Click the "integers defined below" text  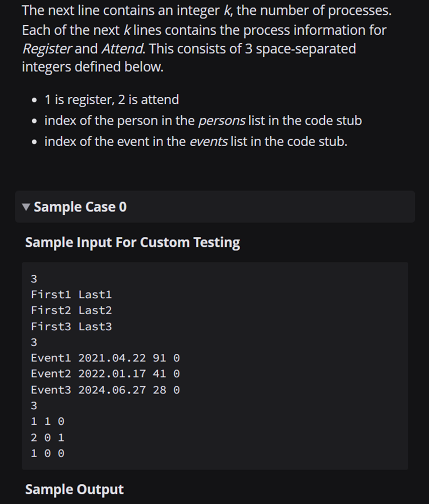click(x=93, y=67)
